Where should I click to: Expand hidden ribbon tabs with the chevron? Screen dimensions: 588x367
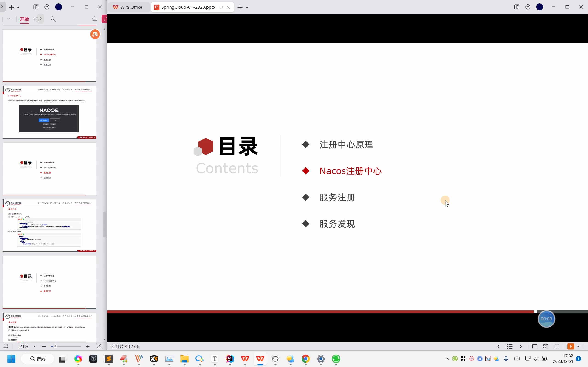pos(41,19)
